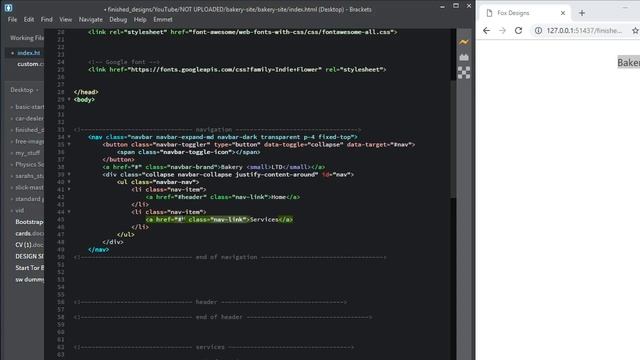
Task: Click the Live Preview lightning icon
Action: click(x=464, y=42)
